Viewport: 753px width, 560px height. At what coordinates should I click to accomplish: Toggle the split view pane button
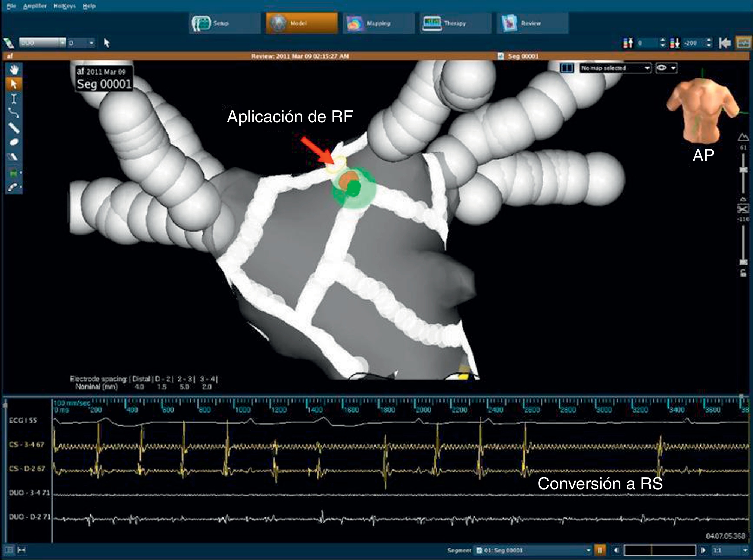567,68
